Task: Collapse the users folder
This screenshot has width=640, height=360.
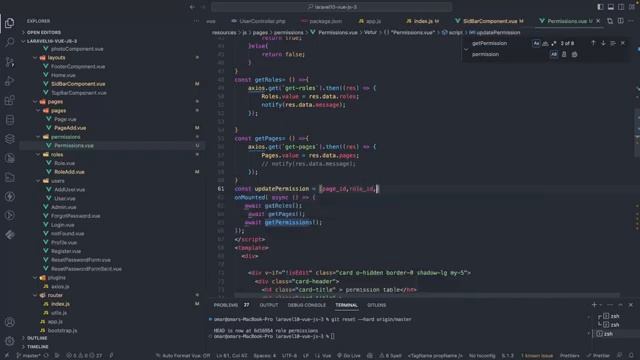Action: 58,180
